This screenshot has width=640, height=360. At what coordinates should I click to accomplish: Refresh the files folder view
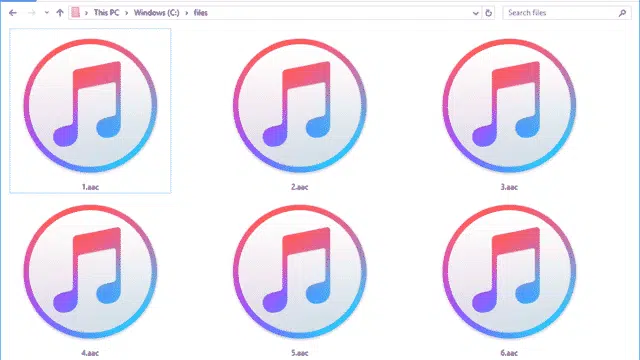point(488,13)
